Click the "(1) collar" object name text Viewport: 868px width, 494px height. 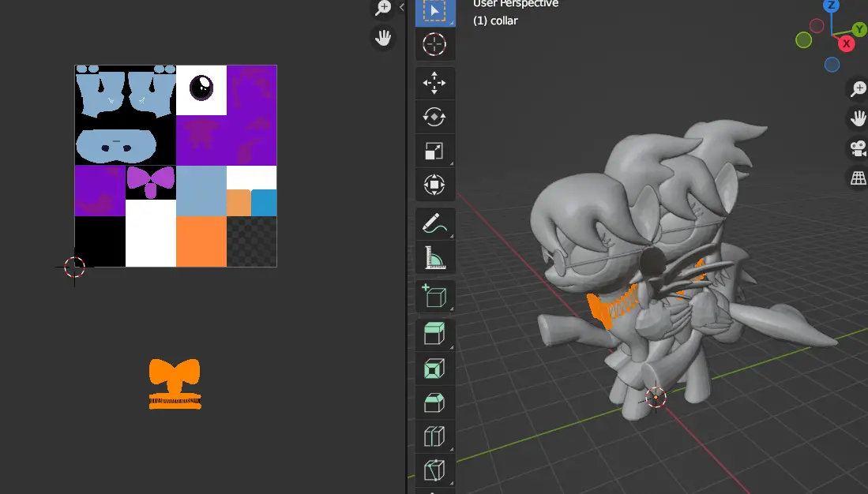coord(495,21)
